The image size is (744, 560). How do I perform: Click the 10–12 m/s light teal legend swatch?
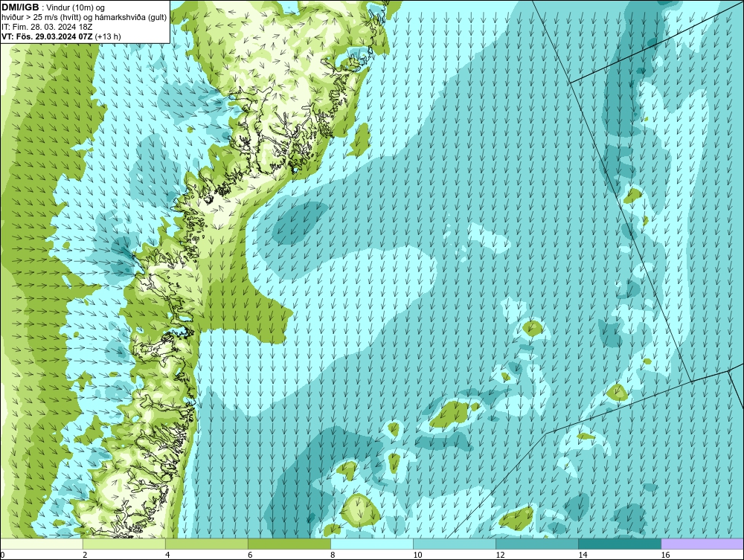click(x=454, y=544)
